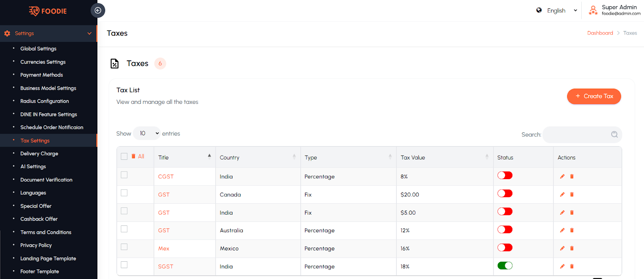Click the Super Admin profile icon
The width and height of the screenshot is (644, 279).
click(x=593, y=10)
